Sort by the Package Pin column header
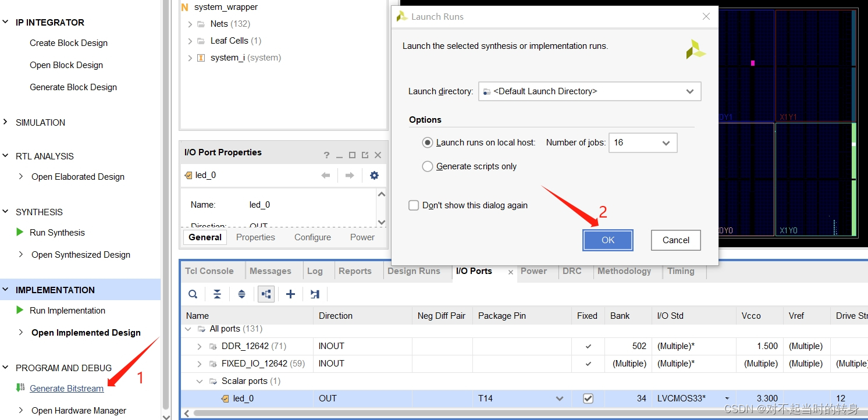The width and height of the screenshot is (868, 420). coord(501,316)
